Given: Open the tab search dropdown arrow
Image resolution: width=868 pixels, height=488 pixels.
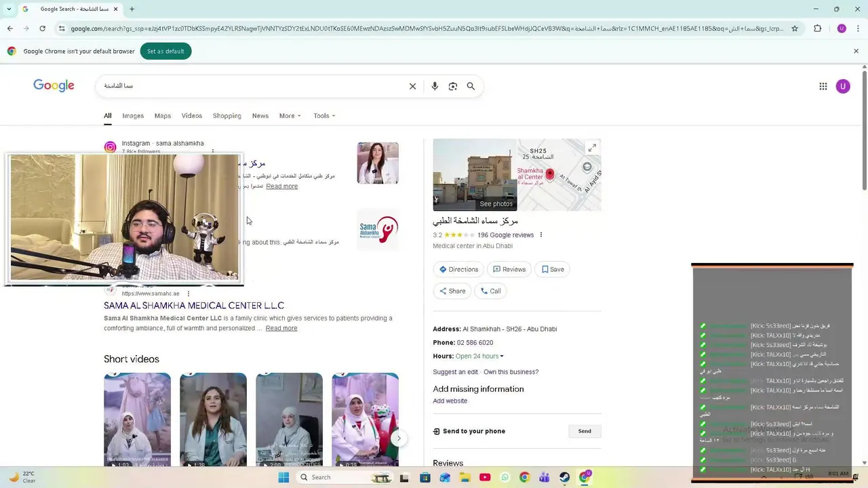Looking at the screenshot, I should click(x=9, y=9).
